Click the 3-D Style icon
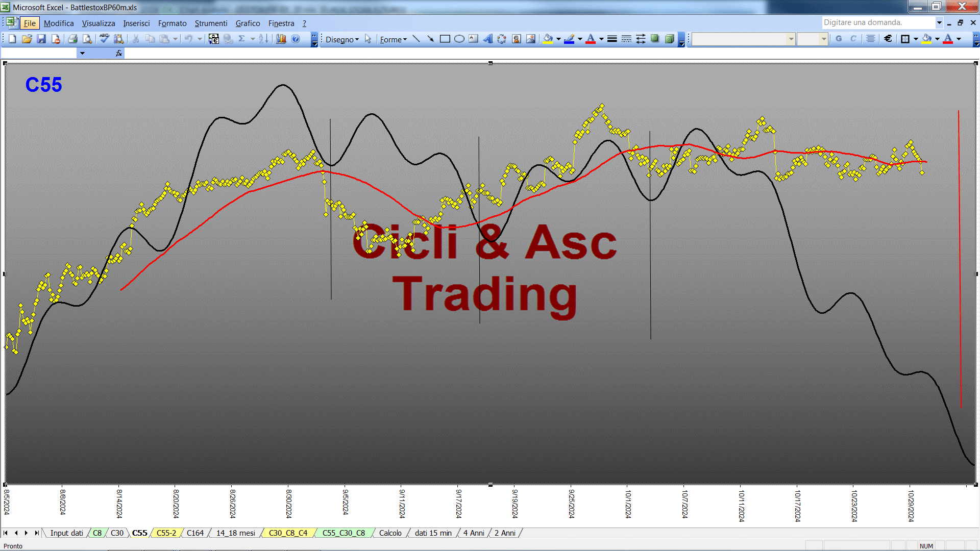This screenshot has height=551, width=980. point(669,39)
